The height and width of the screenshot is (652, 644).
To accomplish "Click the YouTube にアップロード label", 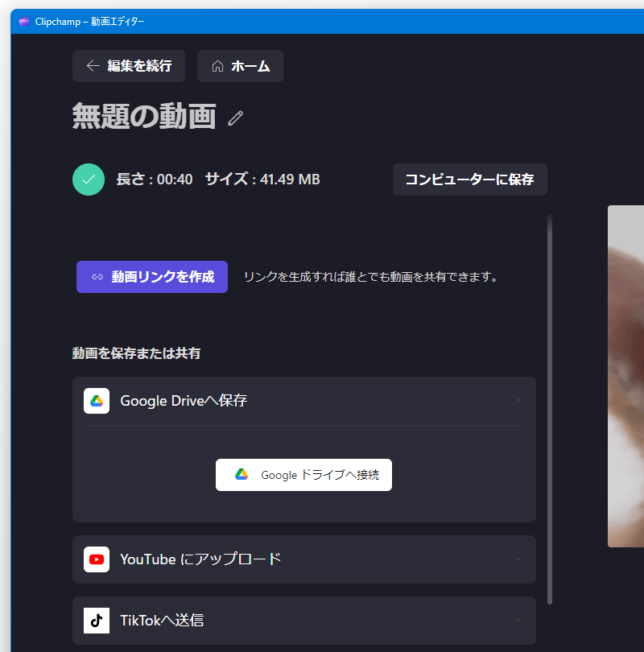I will pos(200,559).
